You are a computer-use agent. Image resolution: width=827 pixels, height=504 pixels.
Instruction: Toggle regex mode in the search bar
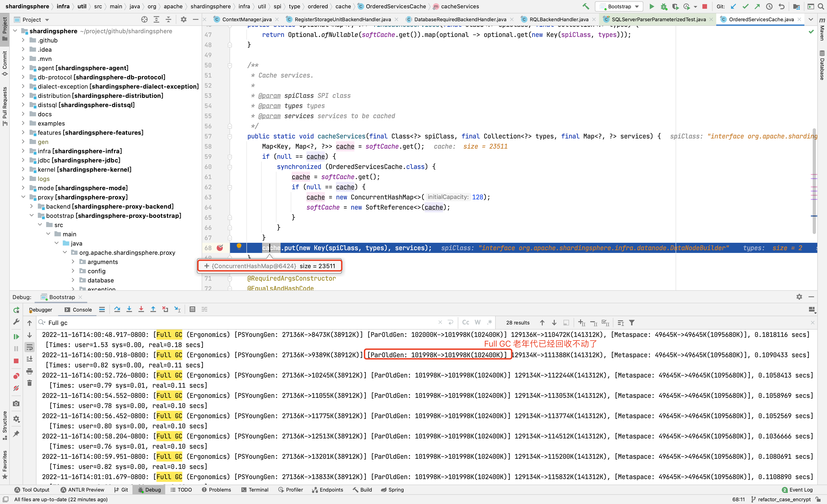click(490, 322)
